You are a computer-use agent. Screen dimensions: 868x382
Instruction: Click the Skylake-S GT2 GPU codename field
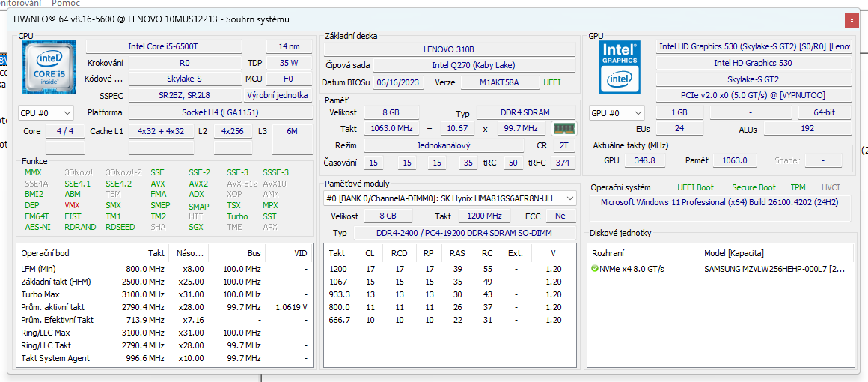754,79
